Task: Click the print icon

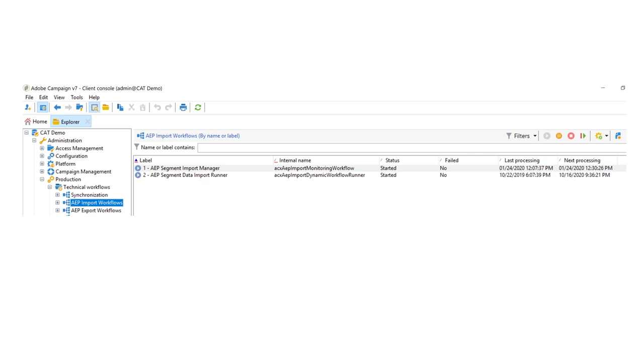Action: [183, 108]
